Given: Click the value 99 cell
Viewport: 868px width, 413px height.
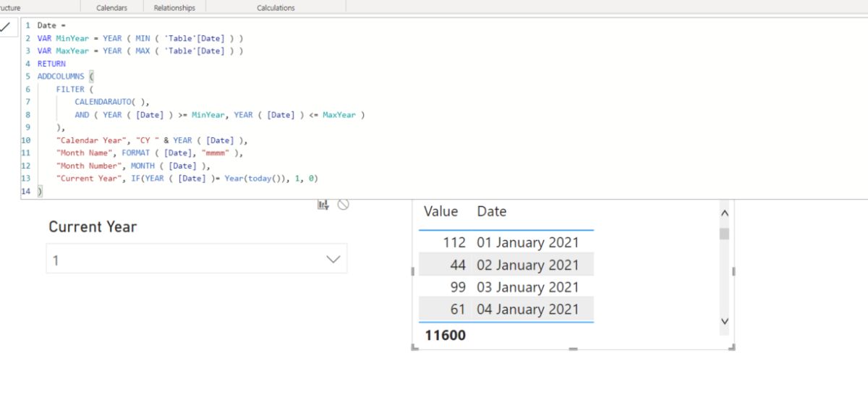Looking at the screenshot, I should (x=458, y=287).
